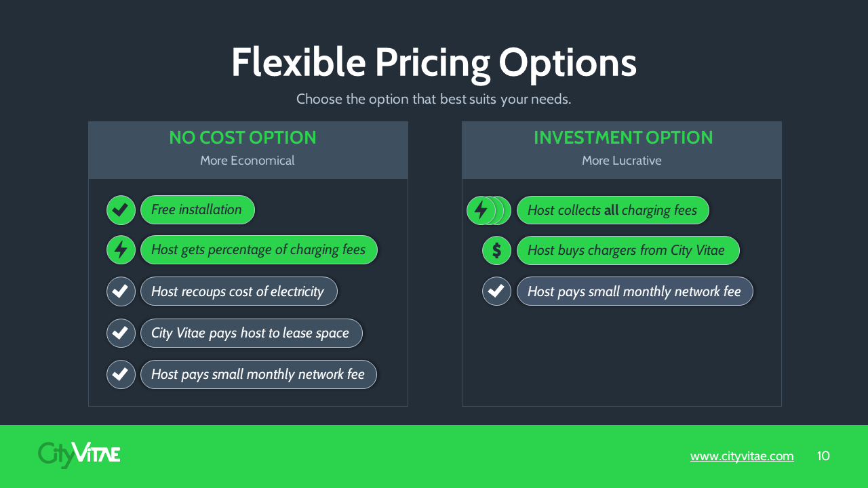Screen dimensions: 868x488
Task: Click the checkmark icon next to Host recoups cost of electricity
Action: [x=121, y=291]
